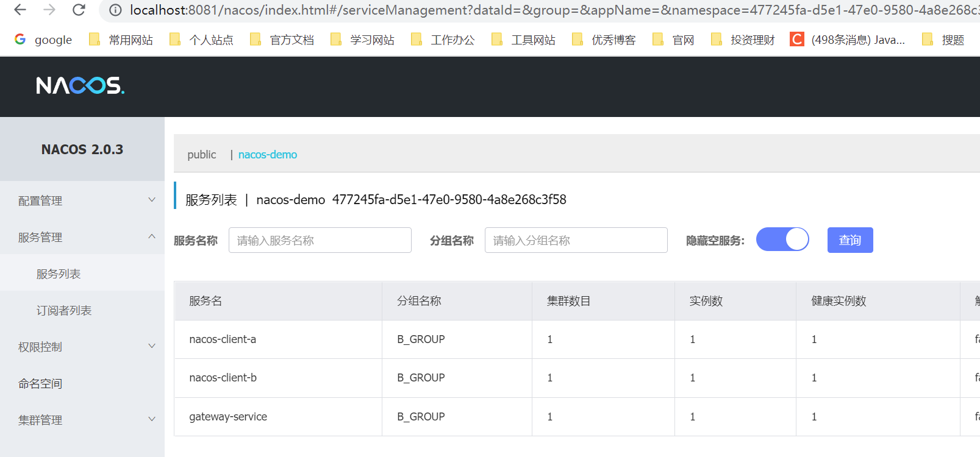Open the 工具网站 bookmark folder
The height and width of the screenshot is (457, 980).
coord(523,40)
